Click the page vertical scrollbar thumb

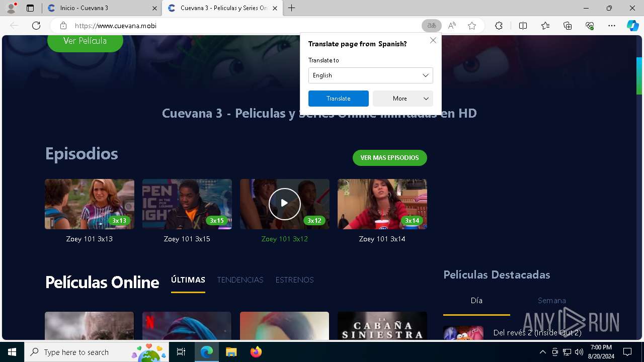tap(639, 76)
